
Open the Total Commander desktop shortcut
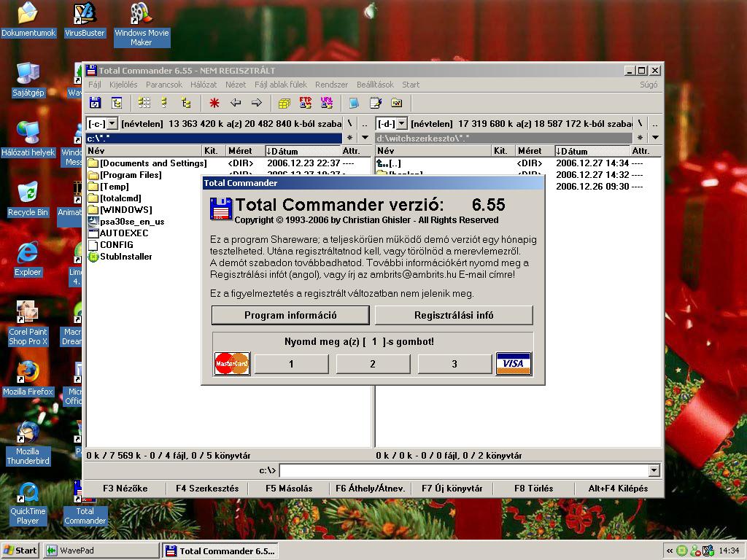click(85, 506)
